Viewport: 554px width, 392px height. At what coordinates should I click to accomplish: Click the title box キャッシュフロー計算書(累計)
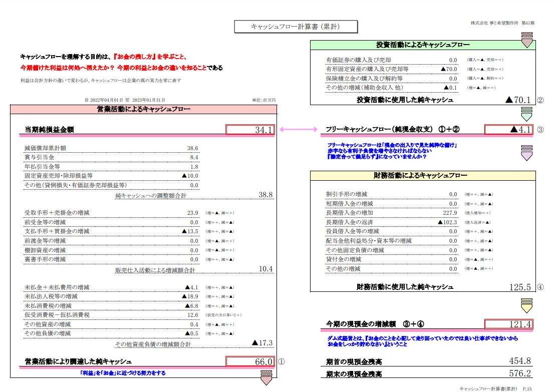[296, 27]
